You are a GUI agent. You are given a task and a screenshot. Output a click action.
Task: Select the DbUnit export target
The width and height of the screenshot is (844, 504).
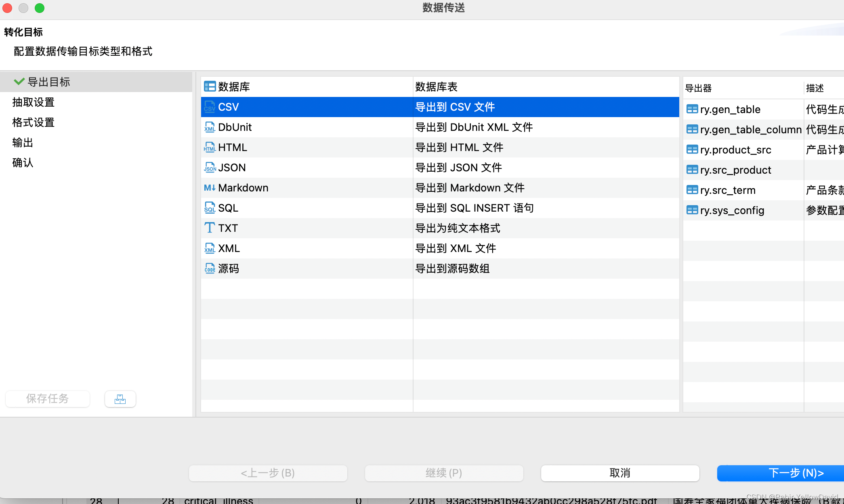tap(440, 127)
